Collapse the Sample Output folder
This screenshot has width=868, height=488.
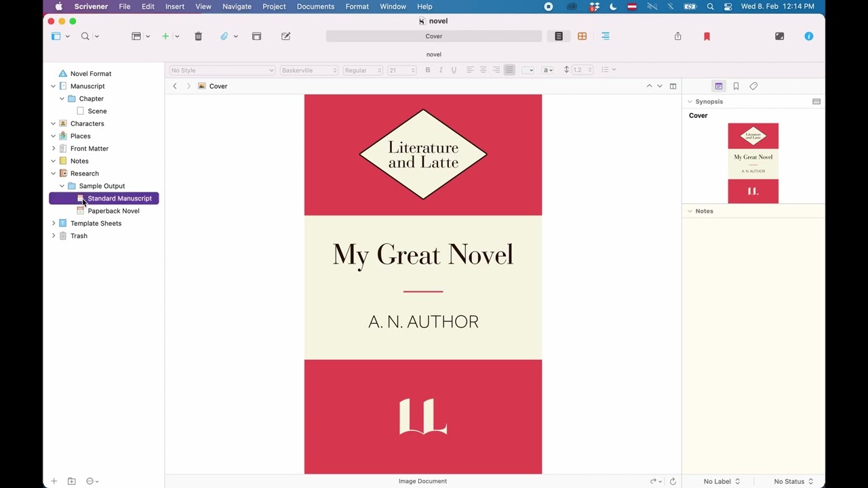(x=62, y=186)
